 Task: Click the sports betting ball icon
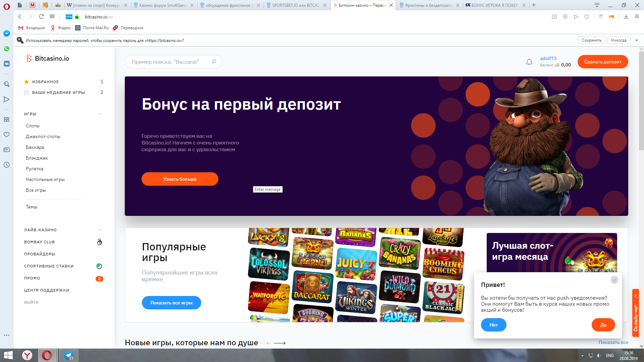click(x=99, y=266)
